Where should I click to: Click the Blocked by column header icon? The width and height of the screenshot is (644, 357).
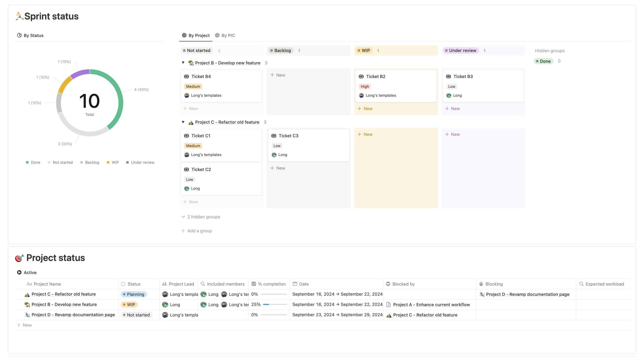tap(388, 284)
